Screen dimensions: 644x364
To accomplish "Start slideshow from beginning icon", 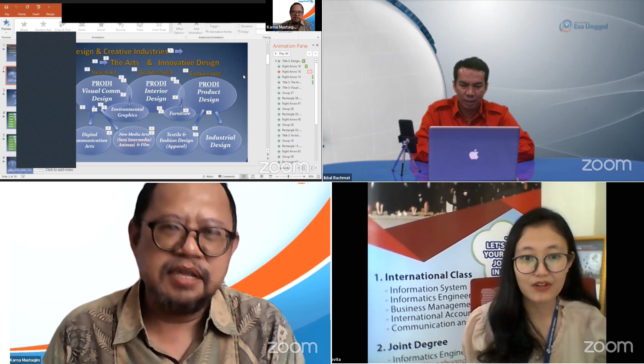I will tap(38, 7).
